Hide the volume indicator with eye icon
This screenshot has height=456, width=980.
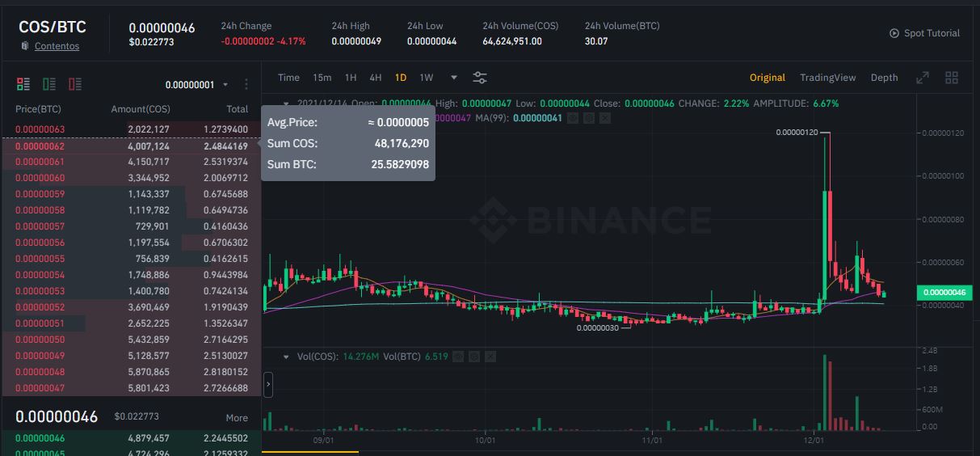[458, 357]
